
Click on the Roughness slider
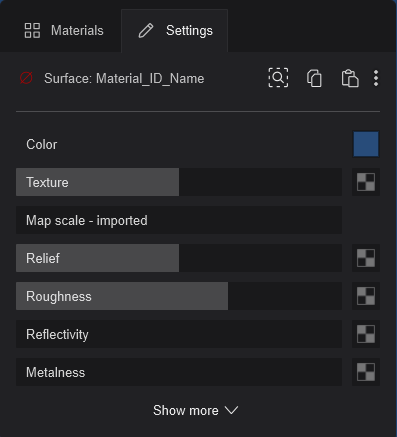click(x=179, y=296)
